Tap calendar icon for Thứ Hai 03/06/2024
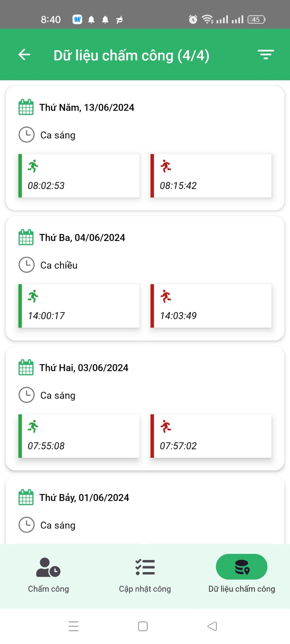 [26, 367]
